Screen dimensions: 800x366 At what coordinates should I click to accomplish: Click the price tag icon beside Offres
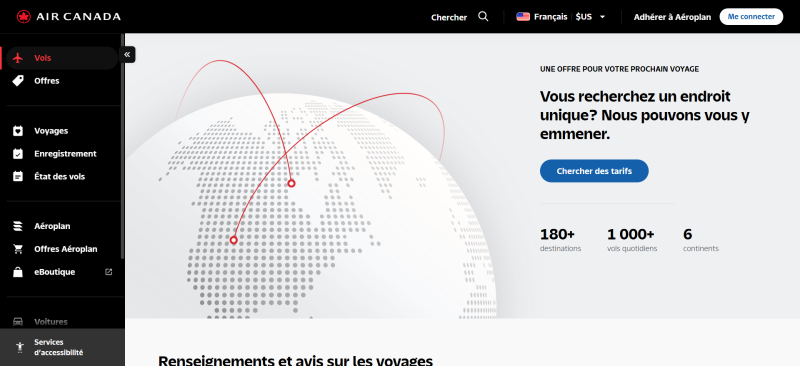click(18, 81)
